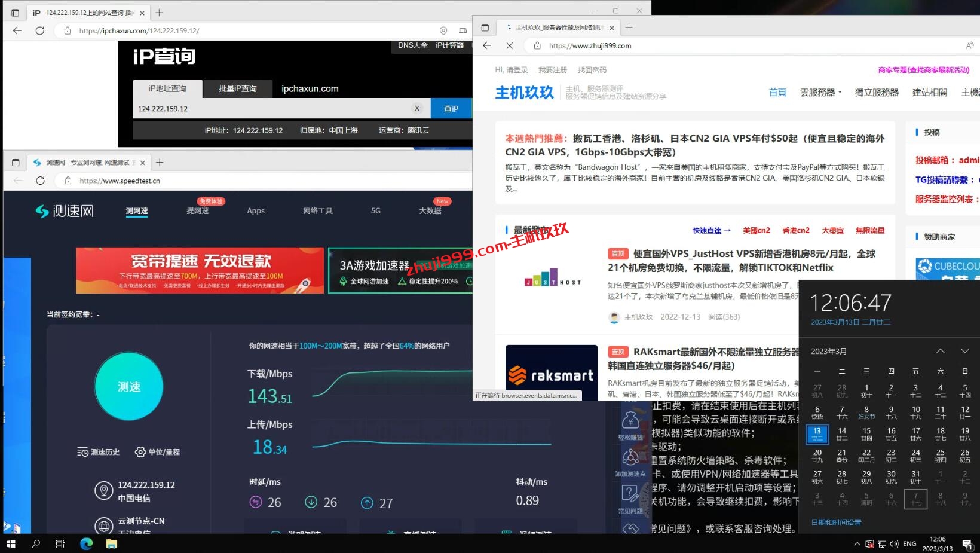
Task: Click the 宽带提速 无效退款 red banner
Action: tap(200, 270)
